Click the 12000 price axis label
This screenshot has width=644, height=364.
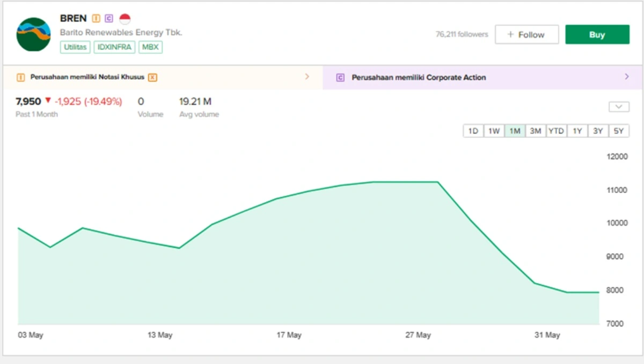(x=617, y=157)
